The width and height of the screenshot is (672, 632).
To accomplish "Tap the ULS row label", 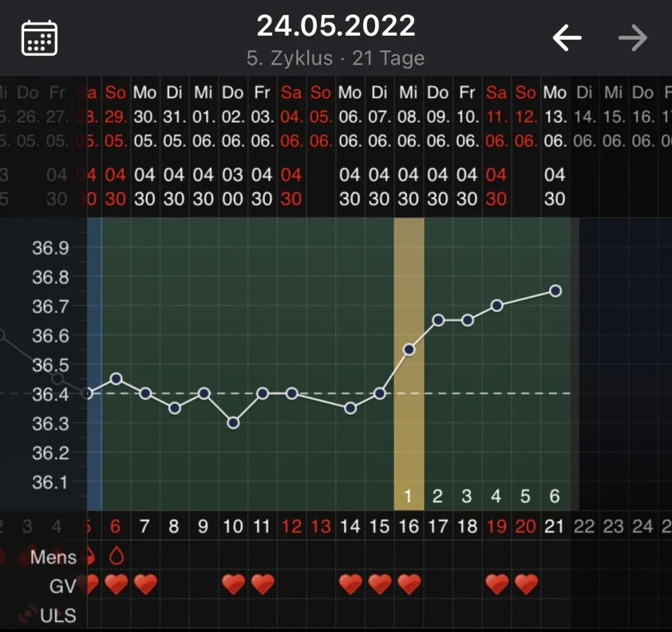I will (x=58, y=615).
